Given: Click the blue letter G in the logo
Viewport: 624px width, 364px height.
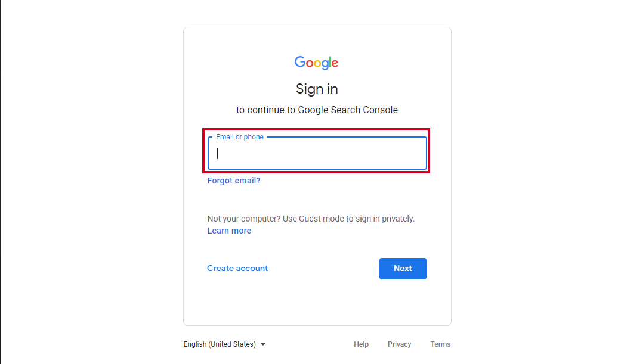Looking at the screenshot, I should click(300, 62).
